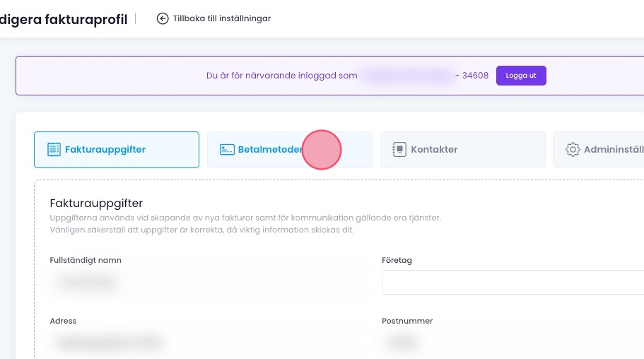Click the gear icon for Admininställningar
The image size is (644, 359).
pos(573,150)
